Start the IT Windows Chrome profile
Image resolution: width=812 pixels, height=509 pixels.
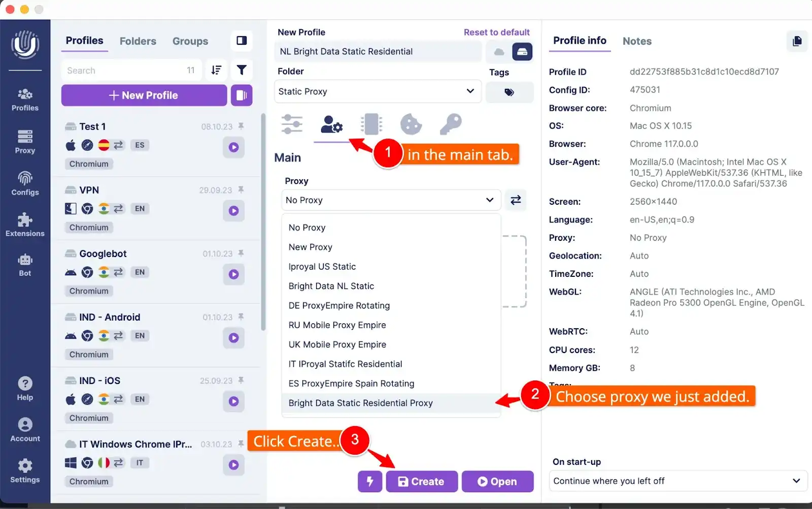coord(233,465)
